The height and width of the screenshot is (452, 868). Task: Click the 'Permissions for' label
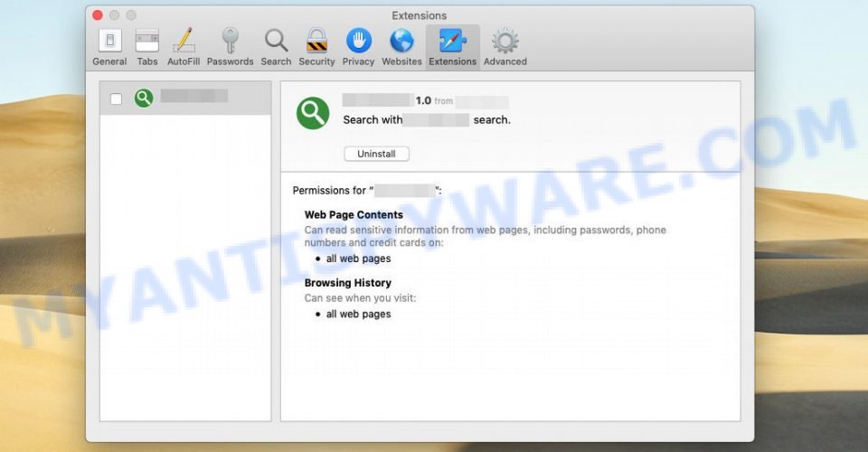click(329, 191)
